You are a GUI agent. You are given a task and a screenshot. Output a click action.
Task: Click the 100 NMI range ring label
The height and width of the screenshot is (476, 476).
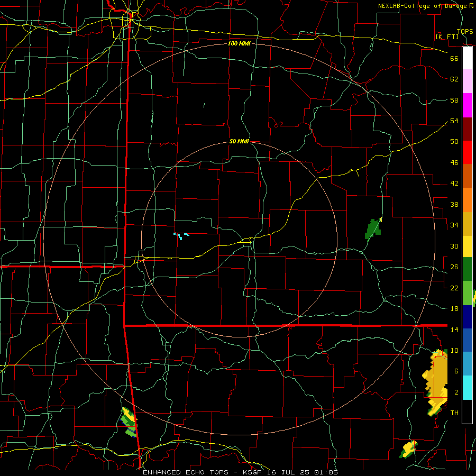click(x=239, y=43)
